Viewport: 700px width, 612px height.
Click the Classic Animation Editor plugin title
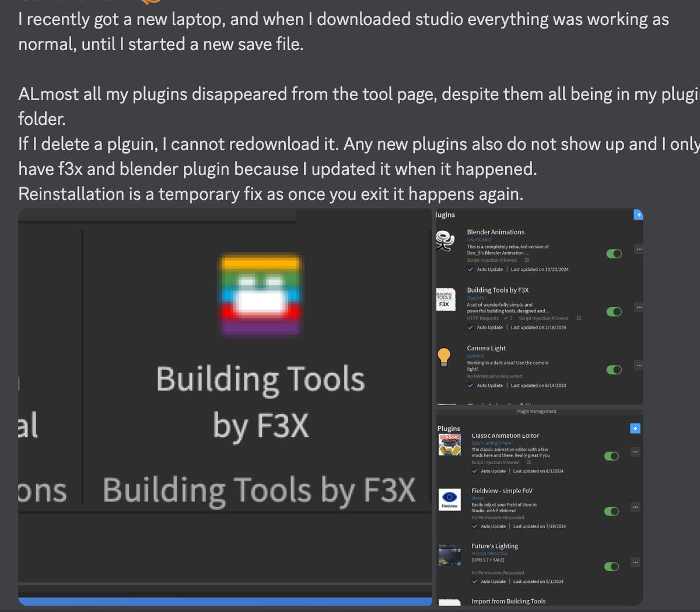click(505, 435)
